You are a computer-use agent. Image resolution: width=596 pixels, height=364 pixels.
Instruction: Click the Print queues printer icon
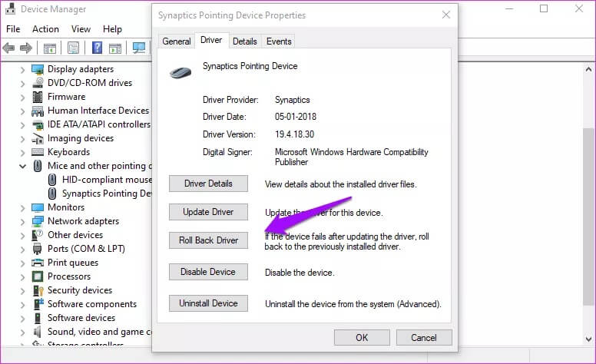pyautogui.click(x=38, y=263)
